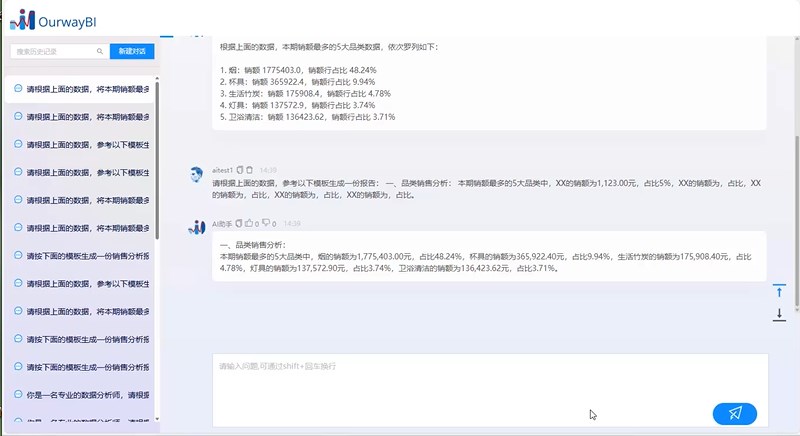Screen dimensions: 800x436
Task: Click AI reply text '烟的销额为1,775,403.00元'
Action: pyautogui.click(x=364, y=257)
